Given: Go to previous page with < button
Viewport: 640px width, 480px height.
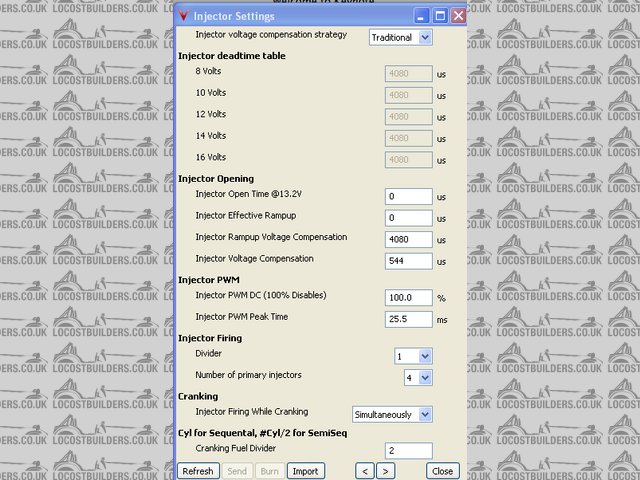Looking at the screenshot, I should pyautogui.click(x=365, y=471).
